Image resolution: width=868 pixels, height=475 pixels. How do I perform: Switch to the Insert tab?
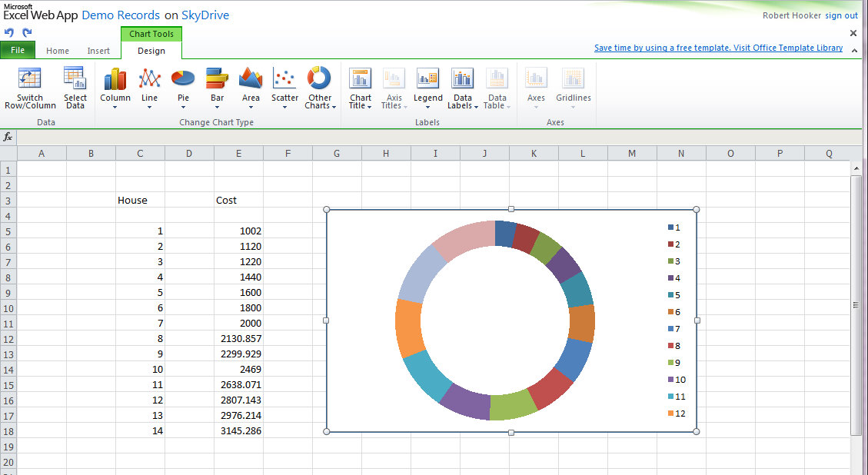(98, 50)
